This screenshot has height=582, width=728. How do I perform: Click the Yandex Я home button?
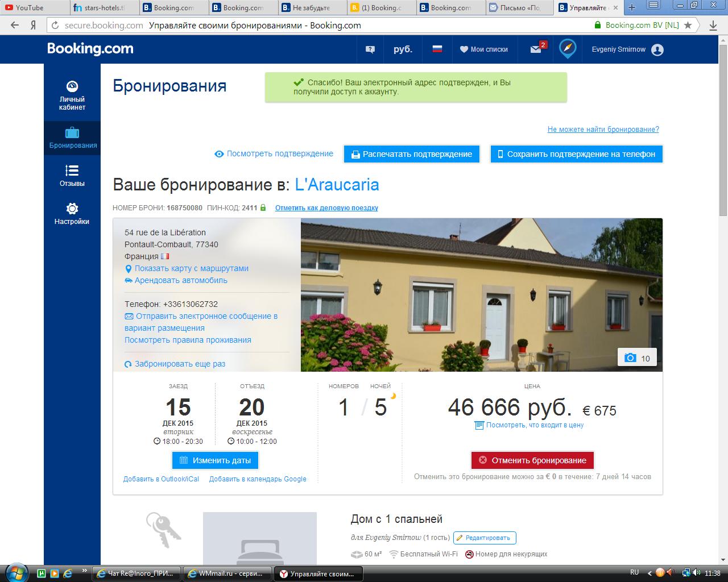pyautogui.click(x=34, y=25)
